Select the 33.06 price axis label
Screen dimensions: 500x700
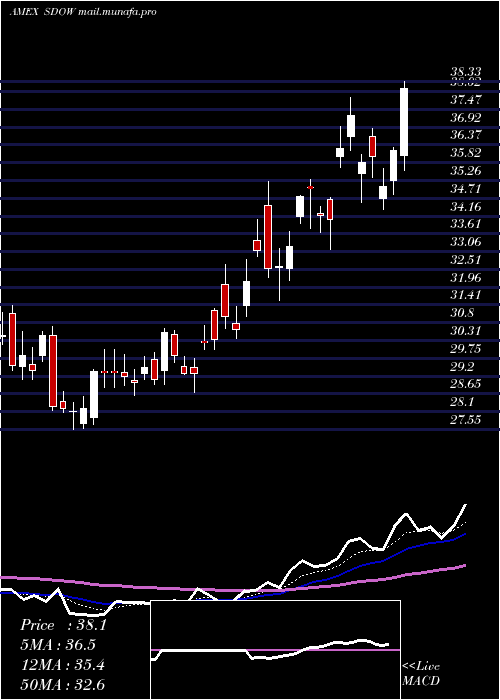pyautogui.click(x=466, y=242)
